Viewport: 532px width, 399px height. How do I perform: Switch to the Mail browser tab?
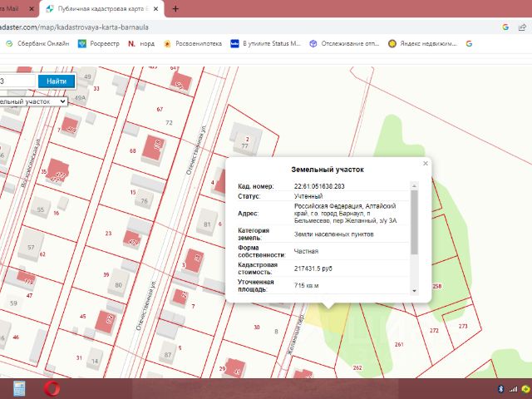[17, 8]
